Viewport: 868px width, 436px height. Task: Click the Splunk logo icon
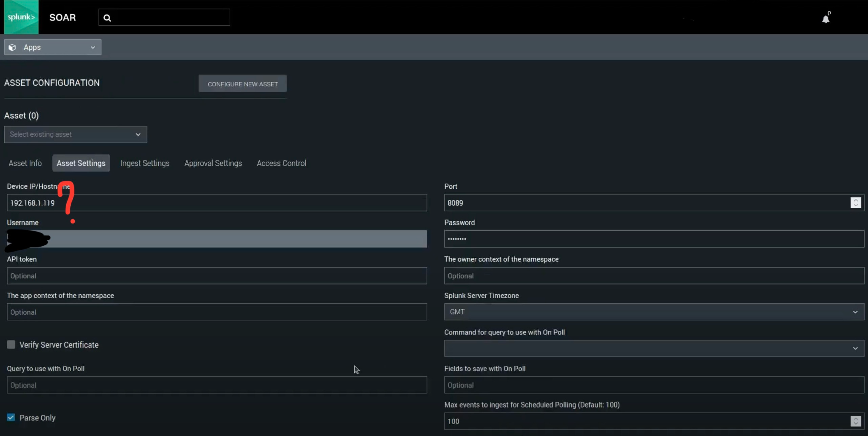click(x=21, y=17)
